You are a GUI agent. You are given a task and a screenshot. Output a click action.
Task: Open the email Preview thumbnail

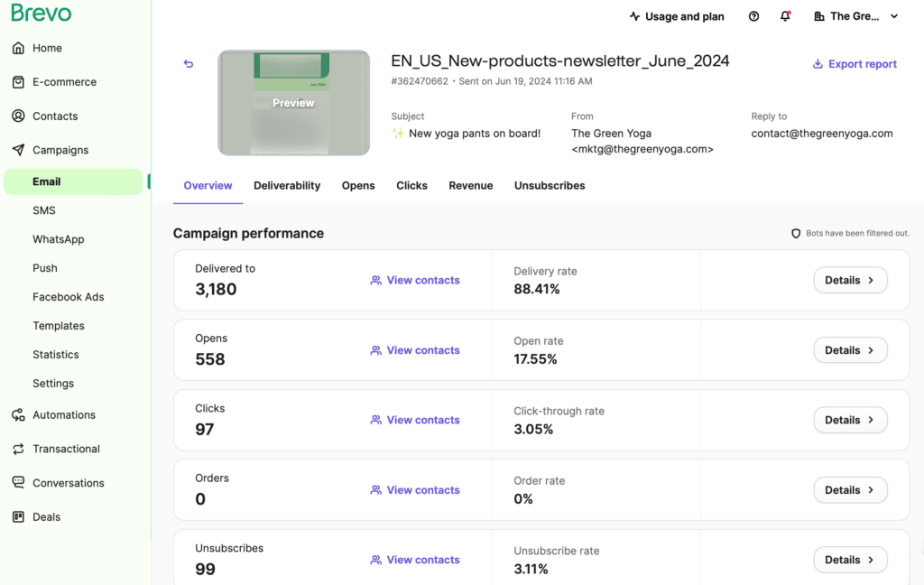(x=293, y=103)
